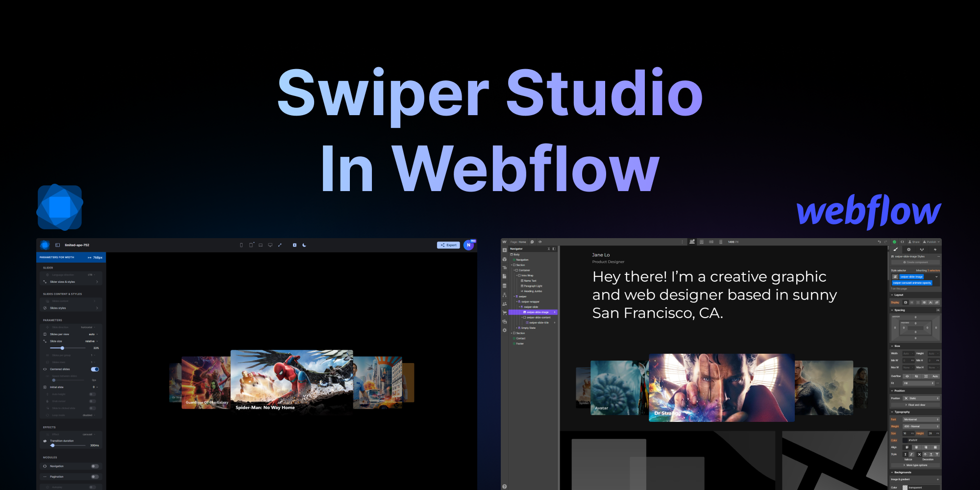Viewport: 980px width, 490px height.
Task: Switch Swiper Studio to dark mode with moon icon
Action: [304, 245]
